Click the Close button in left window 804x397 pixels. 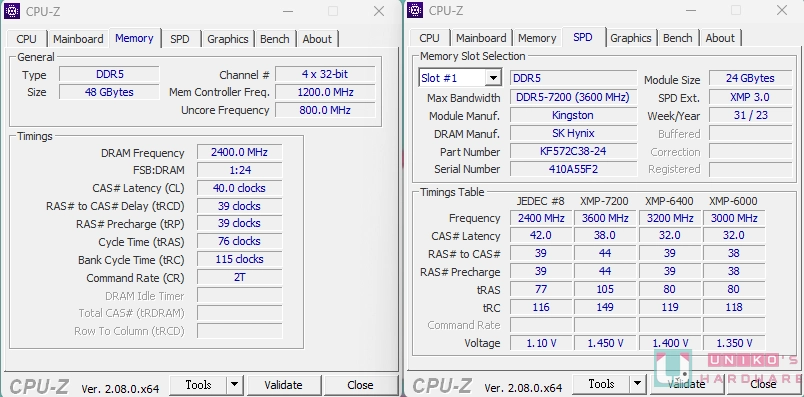pos(360,385)
